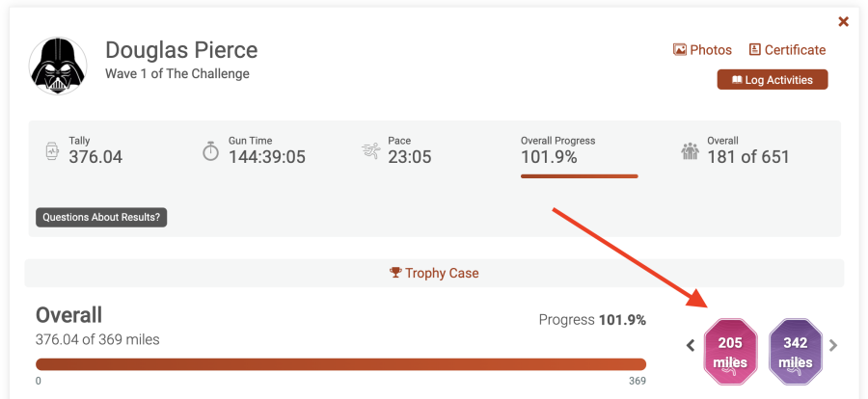The image size is (868, 399).
Task: Show previous badges with left arrow
Action: [691, 345]
